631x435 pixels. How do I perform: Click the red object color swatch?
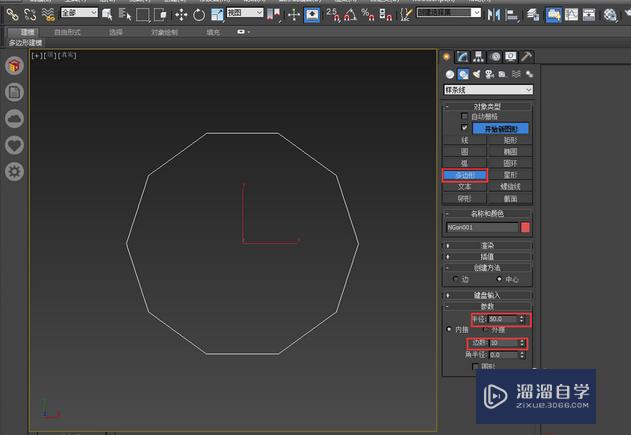coord(525,227)
